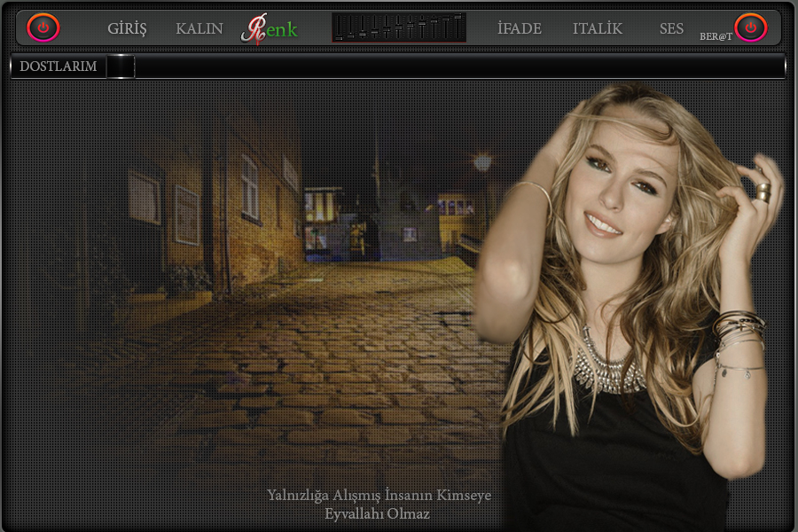Screen dimensions: 798x532
Task: Toggle ITALİK italic text
Action: 598,28
